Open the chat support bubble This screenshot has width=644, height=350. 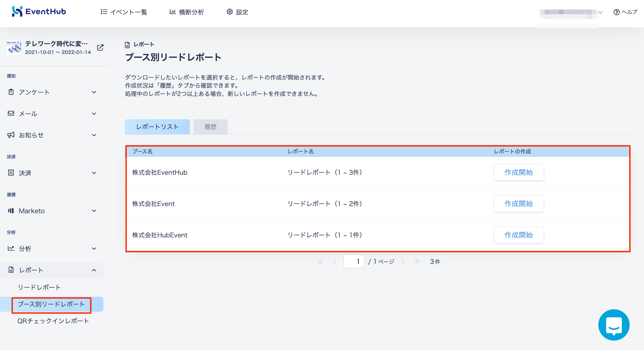click(614, 325)
